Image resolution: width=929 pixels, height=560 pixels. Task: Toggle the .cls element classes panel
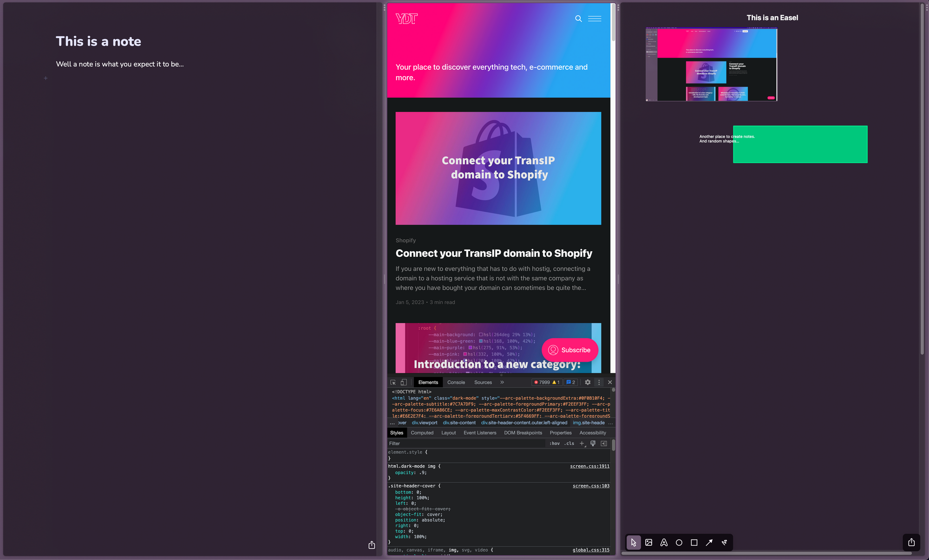tap(569, 443)
